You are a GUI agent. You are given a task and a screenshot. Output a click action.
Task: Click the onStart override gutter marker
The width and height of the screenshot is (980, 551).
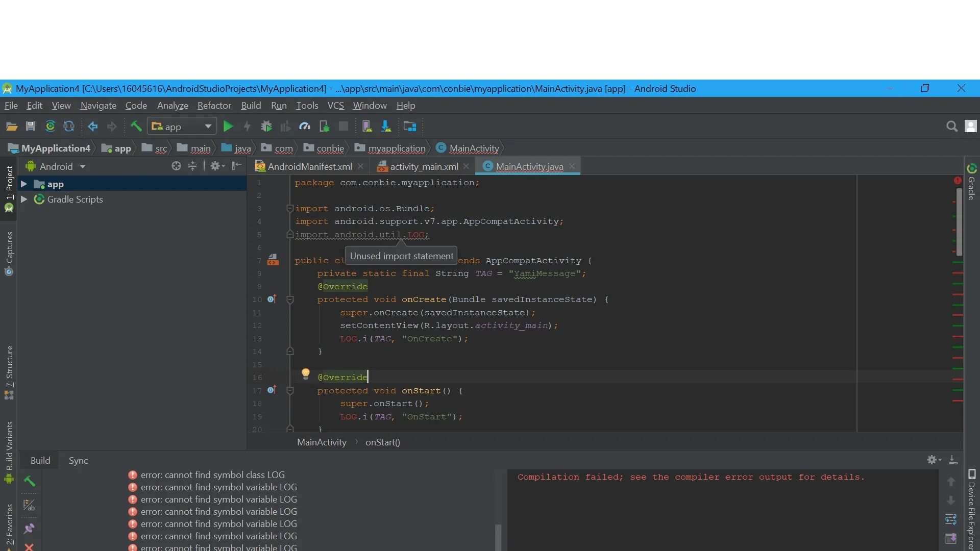click(x=272, y=390)
